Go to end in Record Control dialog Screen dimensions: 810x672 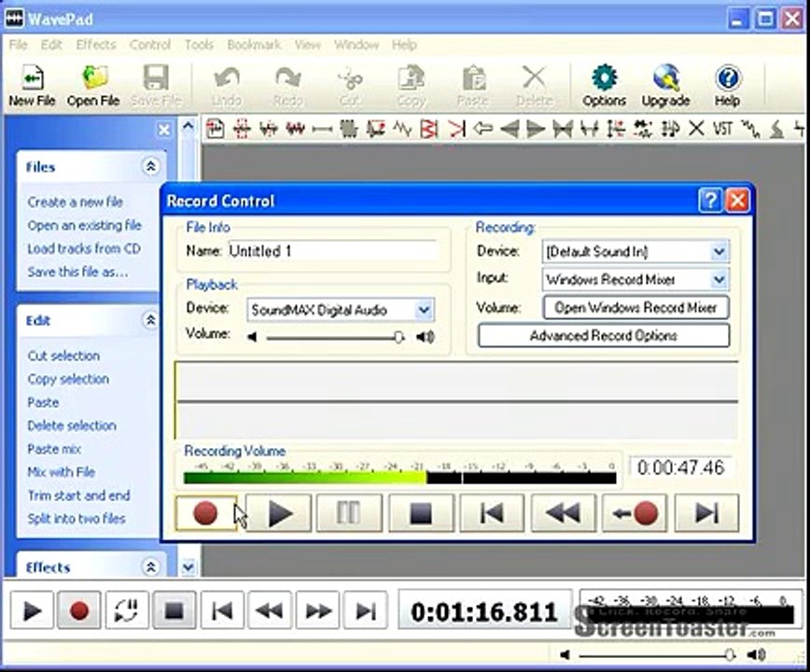[x=706, y=513]
